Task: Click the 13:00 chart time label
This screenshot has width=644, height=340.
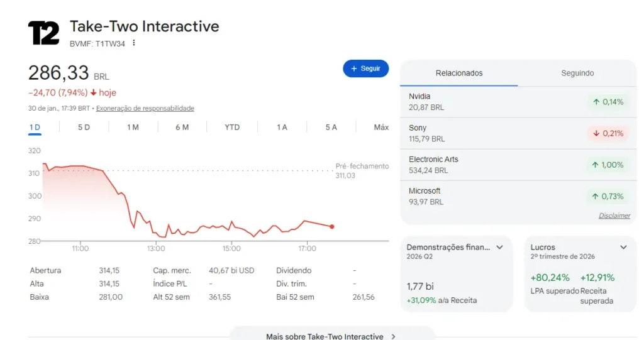Action: [x=156, y=248]
